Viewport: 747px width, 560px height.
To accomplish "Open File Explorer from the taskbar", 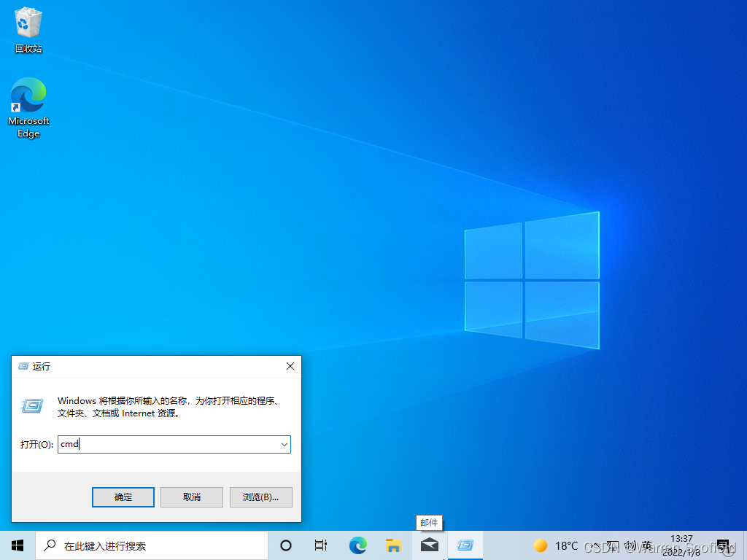I will coord(393,545).
